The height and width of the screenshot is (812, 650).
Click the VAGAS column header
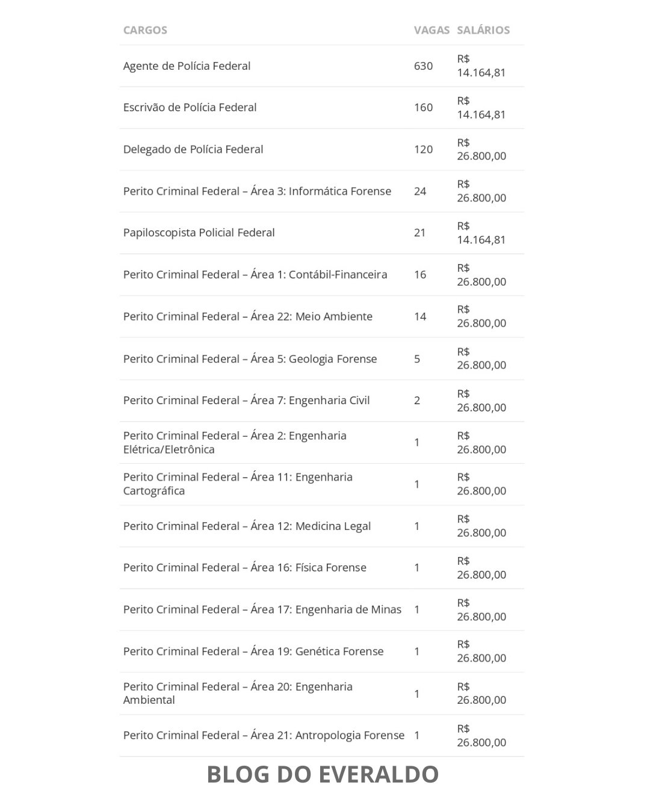432,30
